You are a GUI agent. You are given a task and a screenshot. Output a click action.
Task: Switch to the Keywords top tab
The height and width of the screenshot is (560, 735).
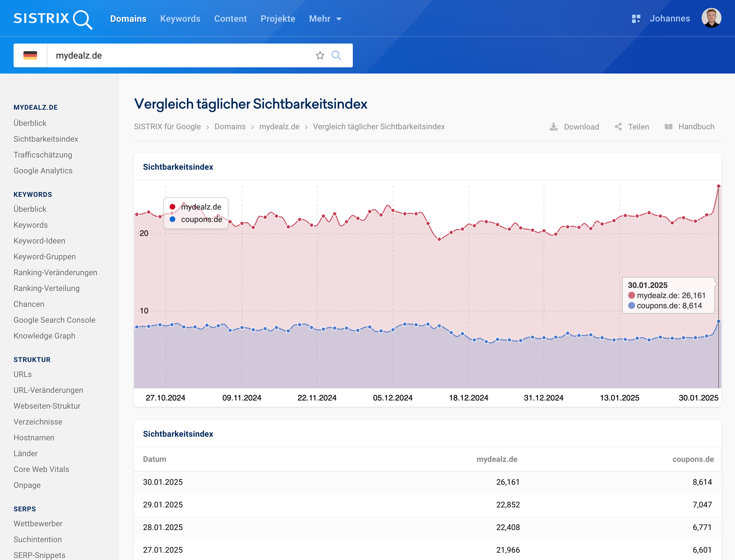click(x=180, y=19)
